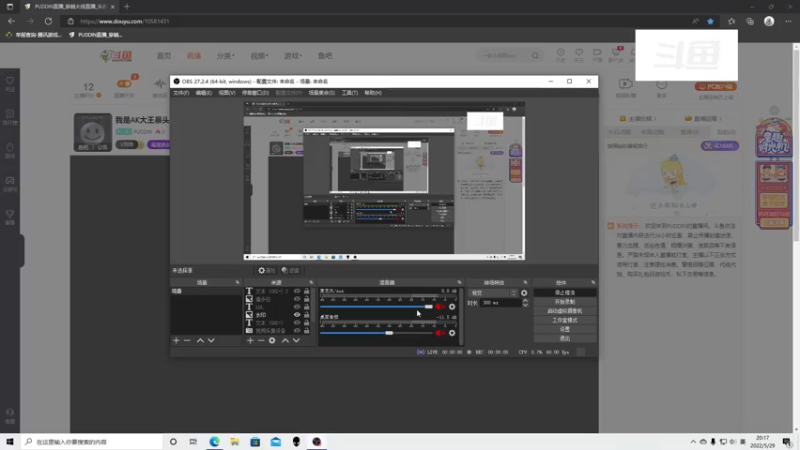Open the 停靠窗口(D) menu in OBS
Viewport: 800px width, 450px height.
click(x=255, y=93)
